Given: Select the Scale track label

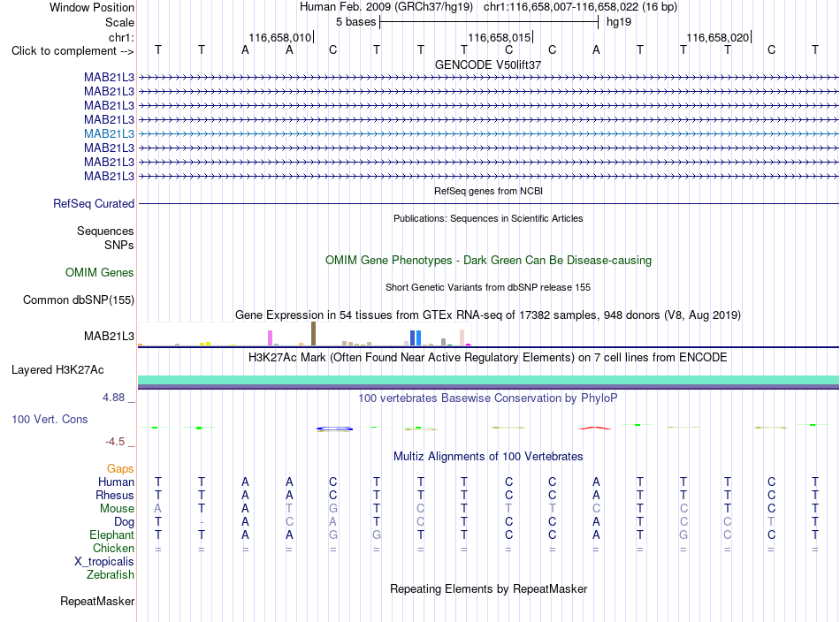Looking at the screenshot, I should point(119,22).
